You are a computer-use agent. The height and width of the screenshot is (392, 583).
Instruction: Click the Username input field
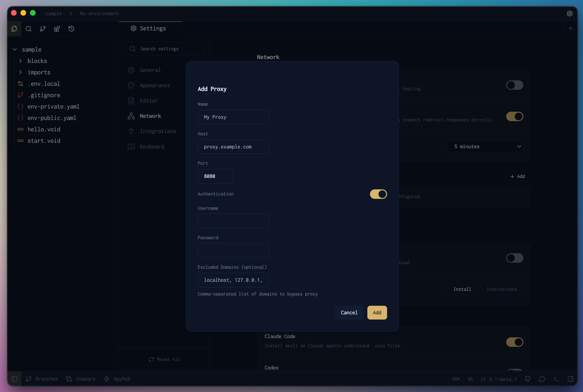[233, 221]
